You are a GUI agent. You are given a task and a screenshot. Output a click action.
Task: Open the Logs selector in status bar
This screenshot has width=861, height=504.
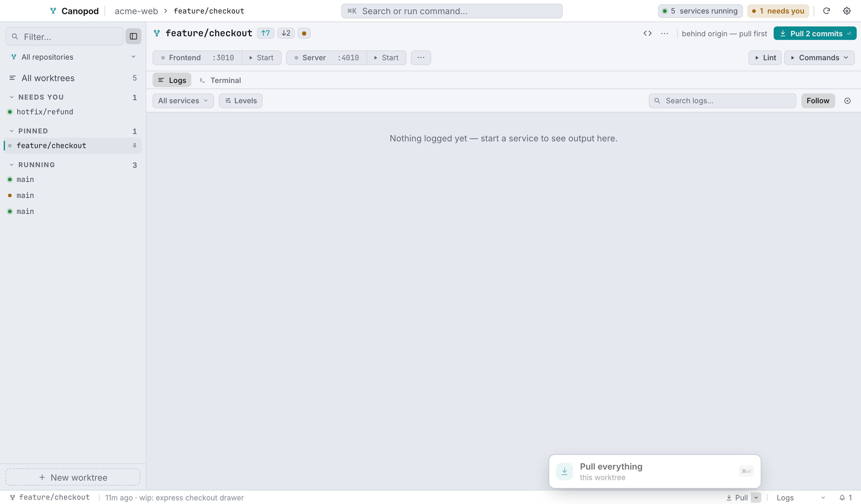pos(800,498)
